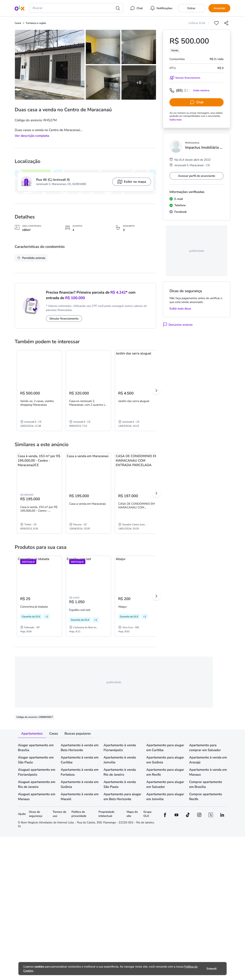Switch to the Casas tab
Viewport: 245px width, 980px height.
pyautogui.click(x=54, y=734)
